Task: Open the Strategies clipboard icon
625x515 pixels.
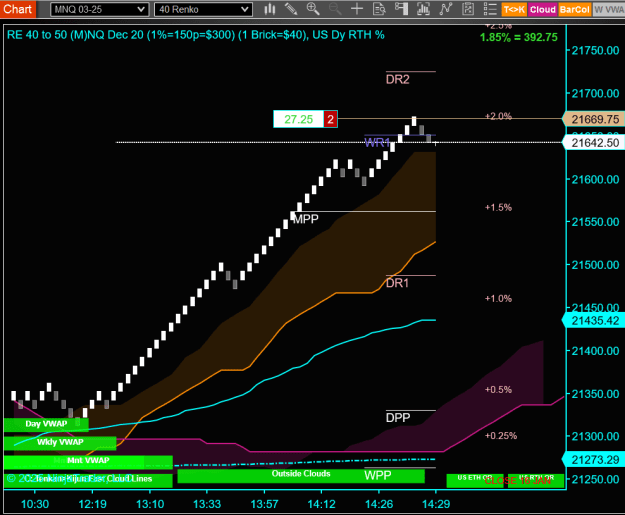Action: point(468,9)
